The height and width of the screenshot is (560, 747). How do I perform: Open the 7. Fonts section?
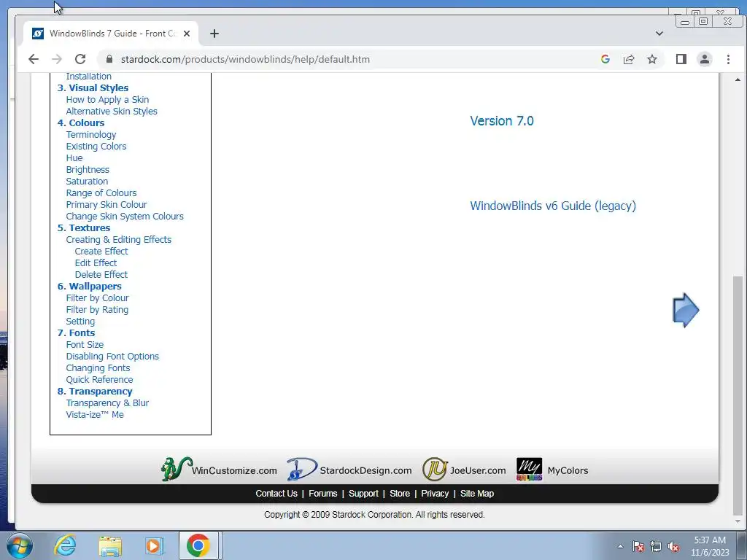76,332
